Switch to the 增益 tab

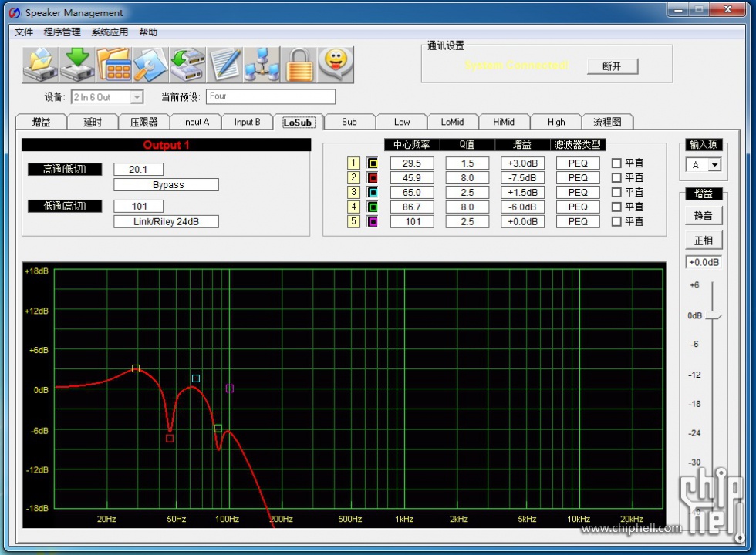point(41,123)
